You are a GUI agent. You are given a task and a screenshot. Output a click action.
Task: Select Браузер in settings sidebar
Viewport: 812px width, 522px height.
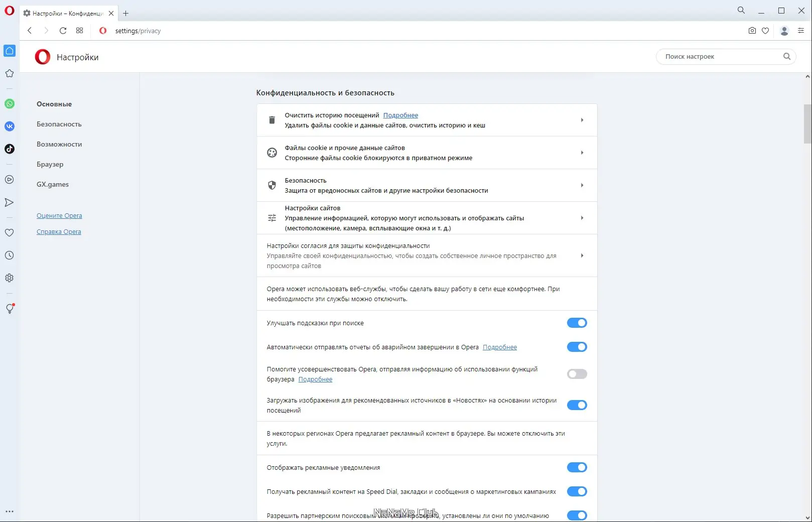[x=50, y=164]
